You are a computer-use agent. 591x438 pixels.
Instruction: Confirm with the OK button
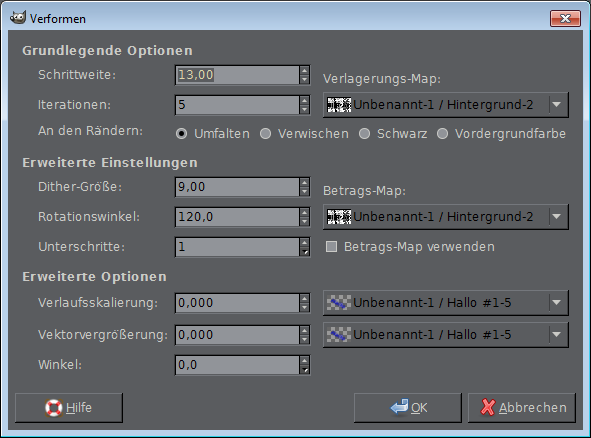pyautogui.click(x=407, y=407)
